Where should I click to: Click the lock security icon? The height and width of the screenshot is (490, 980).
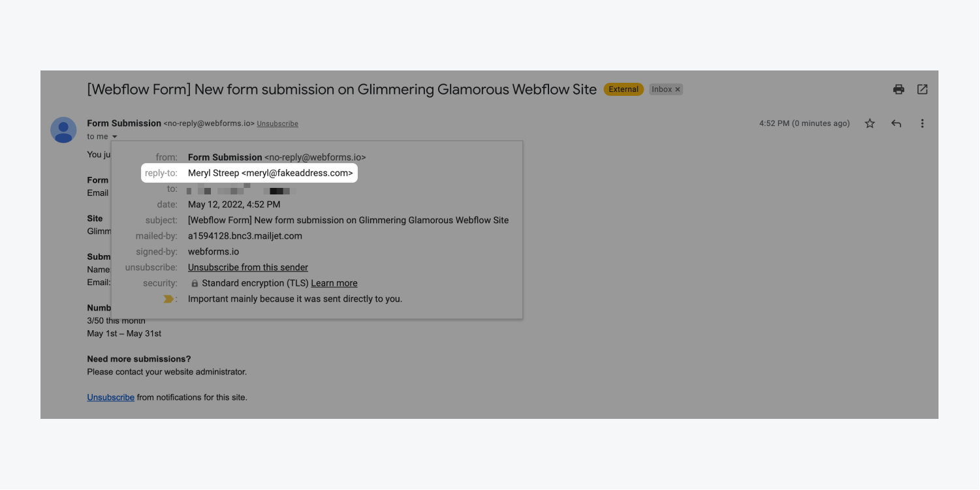pos(195,283)
